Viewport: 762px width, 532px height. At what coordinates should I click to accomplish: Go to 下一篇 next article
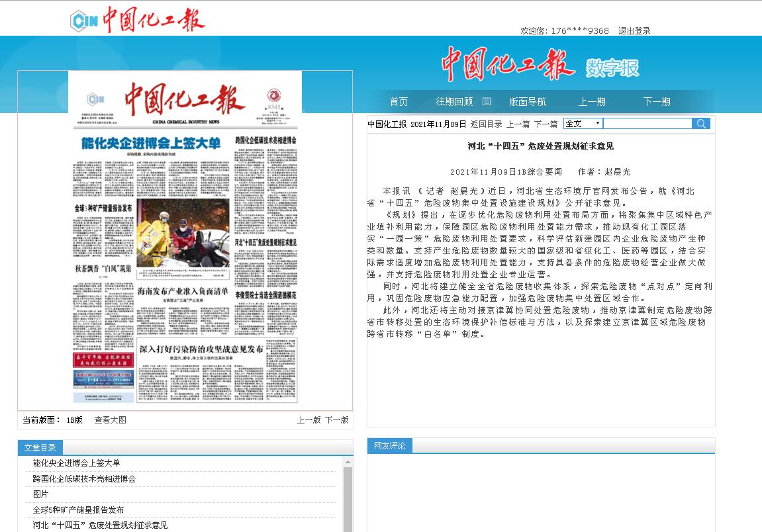pos(546,124)
